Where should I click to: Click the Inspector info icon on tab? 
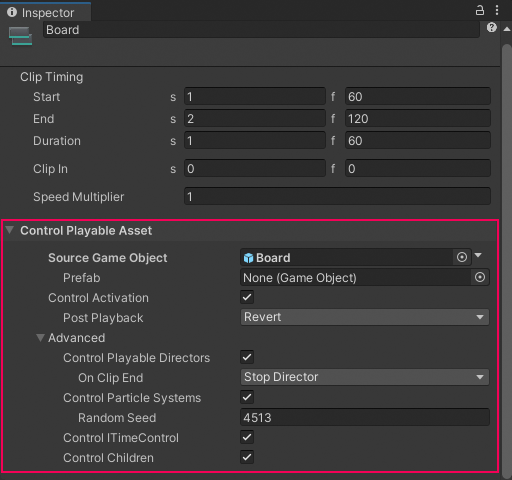(x=12, y=12)
